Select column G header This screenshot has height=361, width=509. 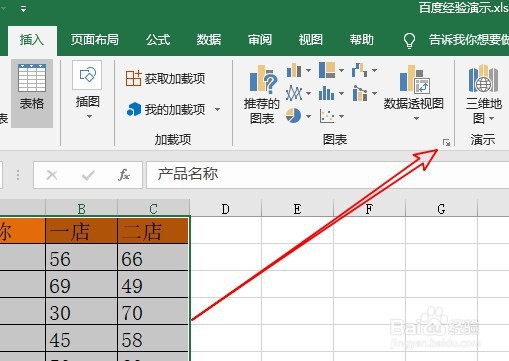[x=441, y=209]
